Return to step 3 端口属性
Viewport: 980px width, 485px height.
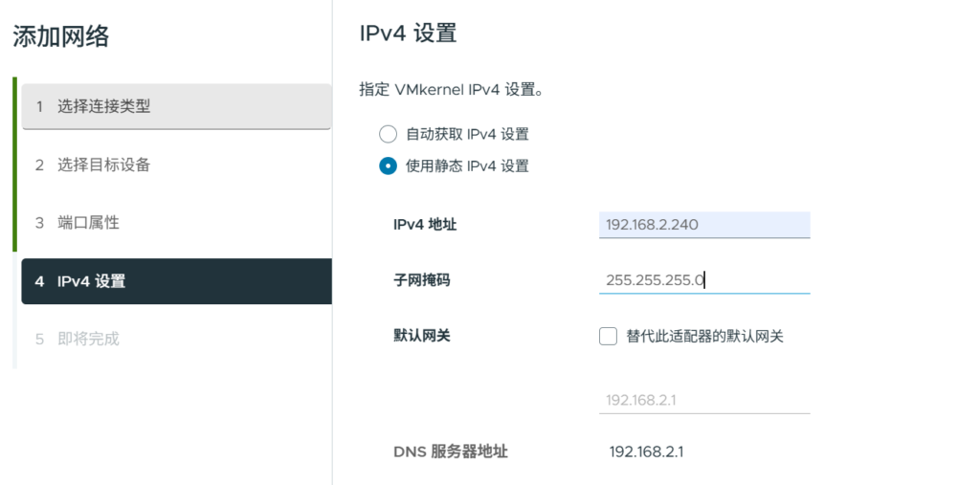tap(176, 222)
